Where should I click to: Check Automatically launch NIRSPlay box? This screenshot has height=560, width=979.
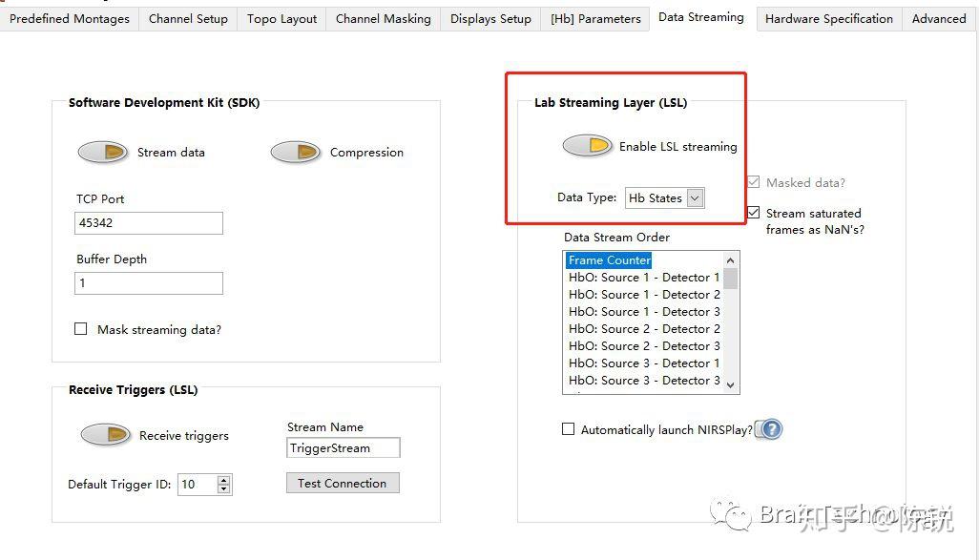tap(569, 429)
